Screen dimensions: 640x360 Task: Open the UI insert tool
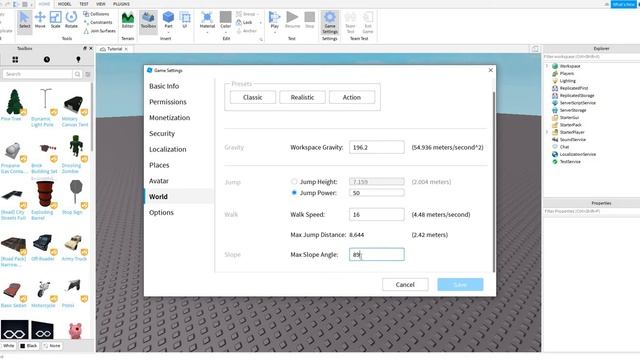(185, 20)
